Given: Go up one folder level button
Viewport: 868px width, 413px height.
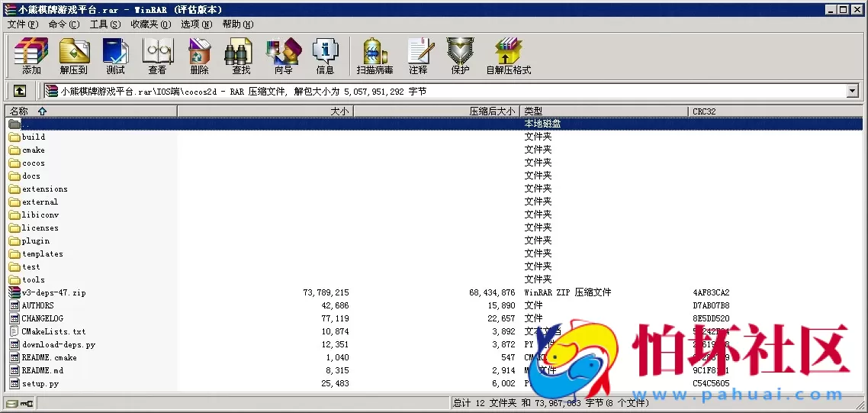Looking at the screenshot, I should coord(19,91).
